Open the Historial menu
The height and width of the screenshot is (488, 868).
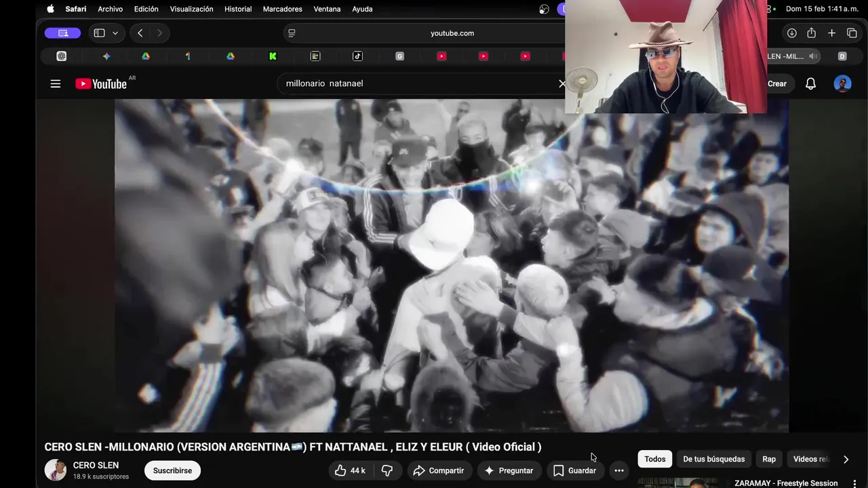[238, 9]
